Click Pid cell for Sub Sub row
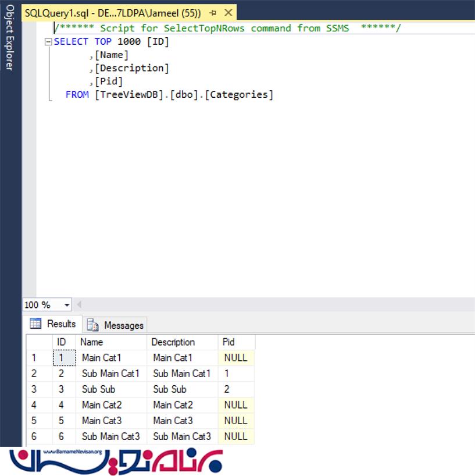 237,389
